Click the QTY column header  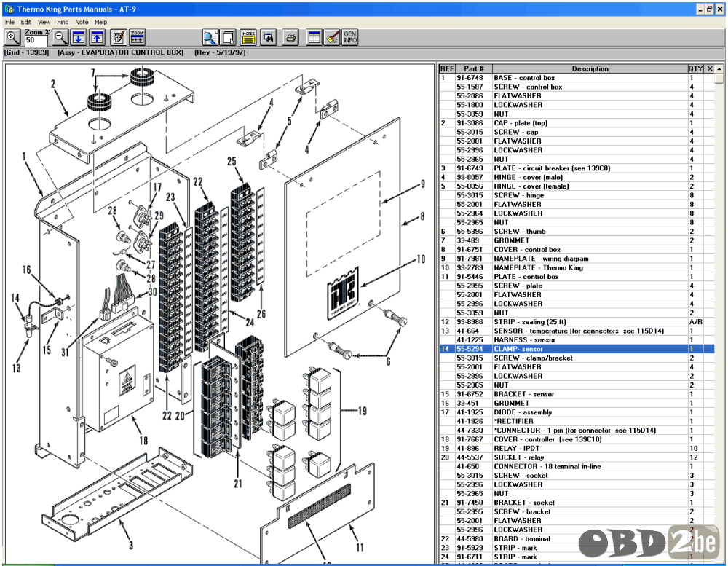695,68
